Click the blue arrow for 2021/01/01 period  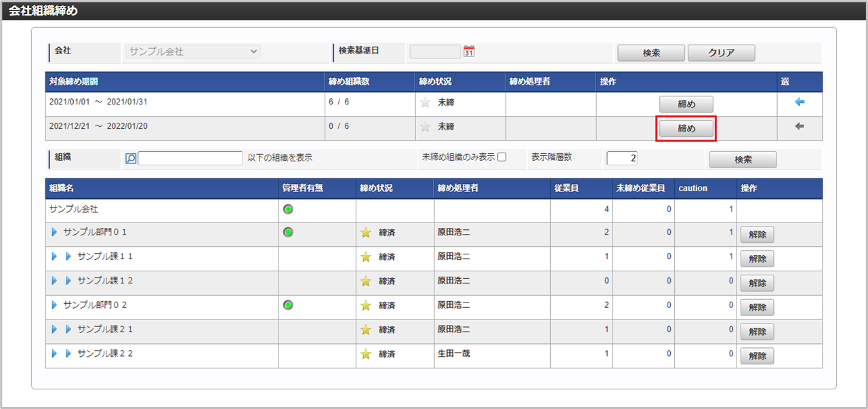pyautogui.click(x=800, y=102)
